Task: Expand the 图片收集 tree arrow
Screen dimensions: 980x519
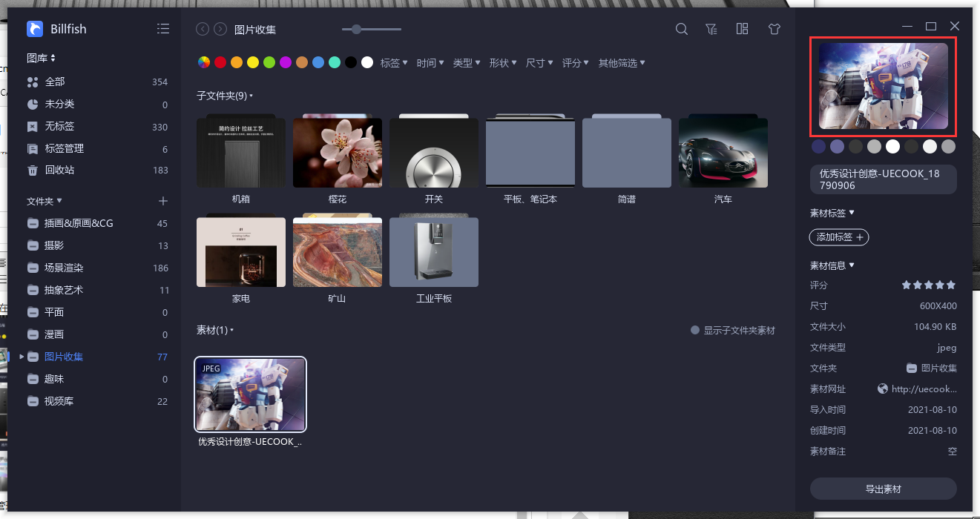Action: (21, 357)
